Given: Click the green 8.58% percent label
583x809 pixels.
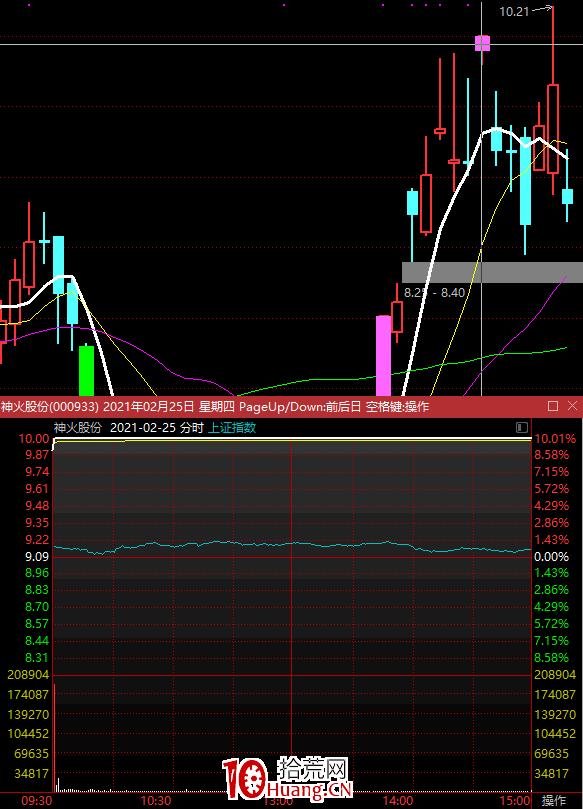Looking at the screenshot, I should click(x=552, y=658).
